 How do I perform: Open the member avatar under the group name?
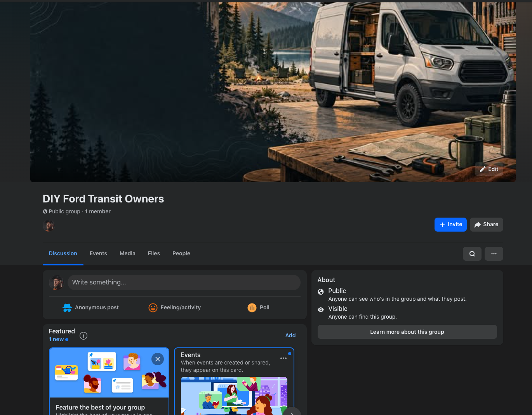49,225
